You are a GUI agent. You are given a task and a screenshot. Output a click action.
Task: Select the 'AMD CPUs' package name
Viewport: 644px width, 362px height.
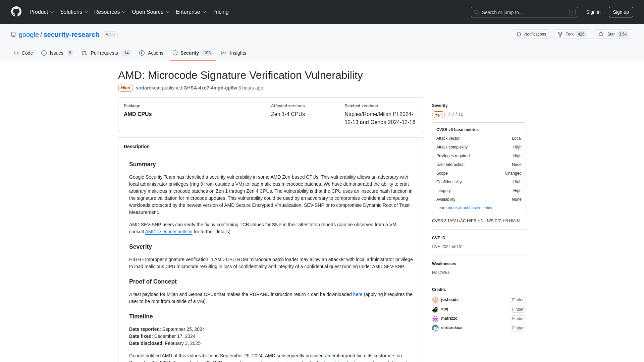pos(138,114)
